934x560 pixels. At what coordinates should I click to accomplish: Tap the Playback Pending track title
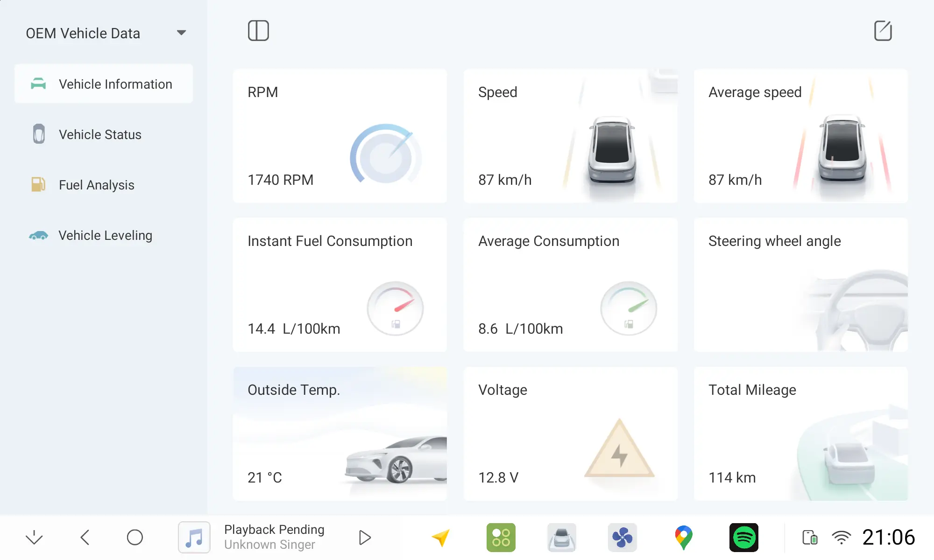point(274,529)
